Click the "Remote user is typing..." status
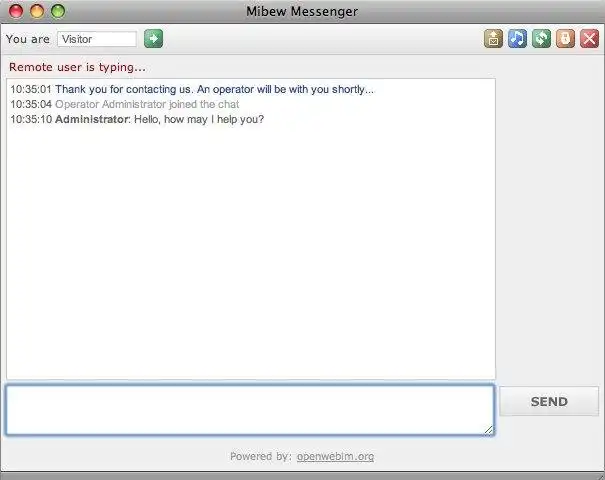This screenshot has height=480, width=605. point(77,67)
